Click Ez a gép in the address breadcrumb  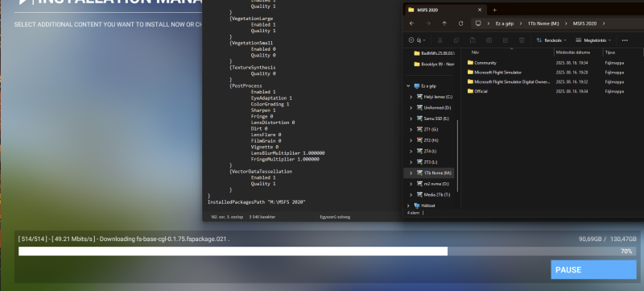click(x=505, y=24)
